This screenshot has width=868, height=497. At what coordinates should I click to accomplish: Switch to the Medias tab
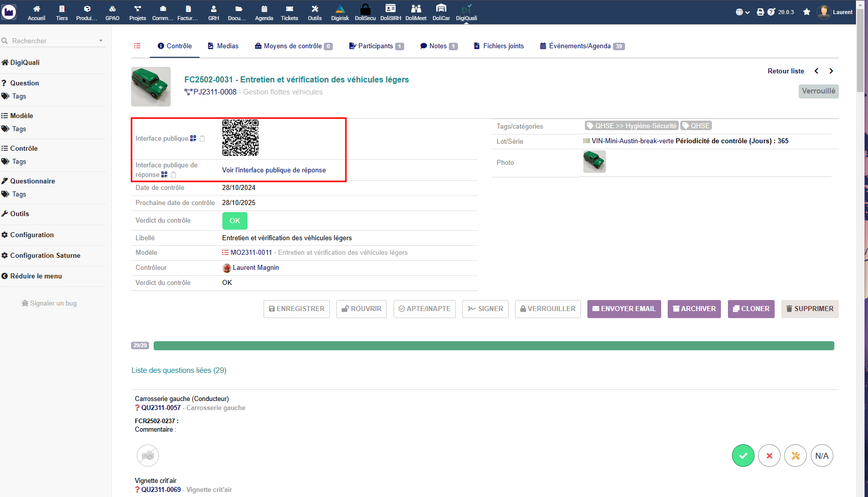point(223,46)
